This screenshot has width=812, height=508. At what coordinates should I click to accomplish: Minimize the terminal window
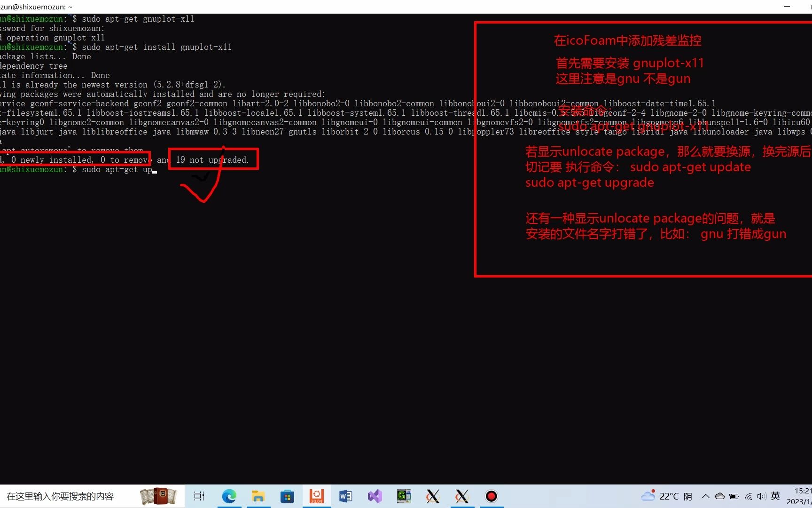788,7
